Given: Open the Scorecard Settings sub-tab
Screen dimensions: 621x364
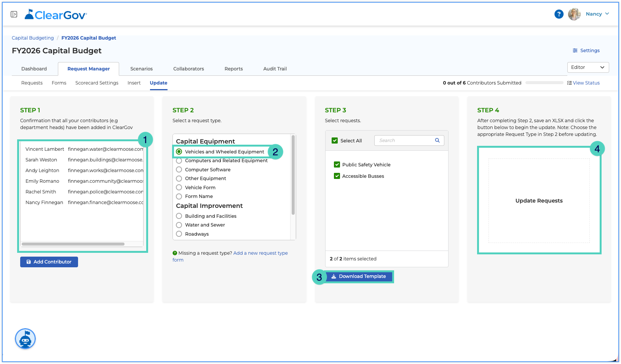Looking at the screenshot, I should pyautogui.click(x=97, y=83).
